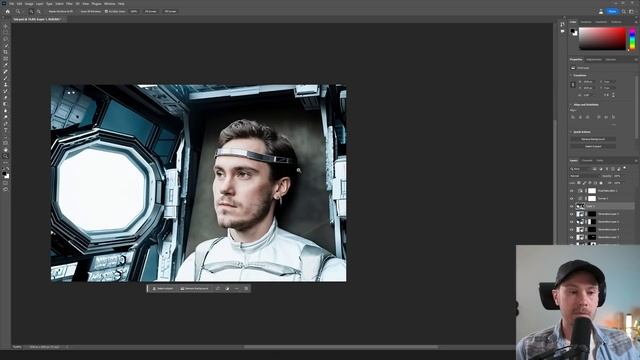Screen dimensions: 640x360
Task: Switch to the Swatches tab
Action: [x=586, y=22]
